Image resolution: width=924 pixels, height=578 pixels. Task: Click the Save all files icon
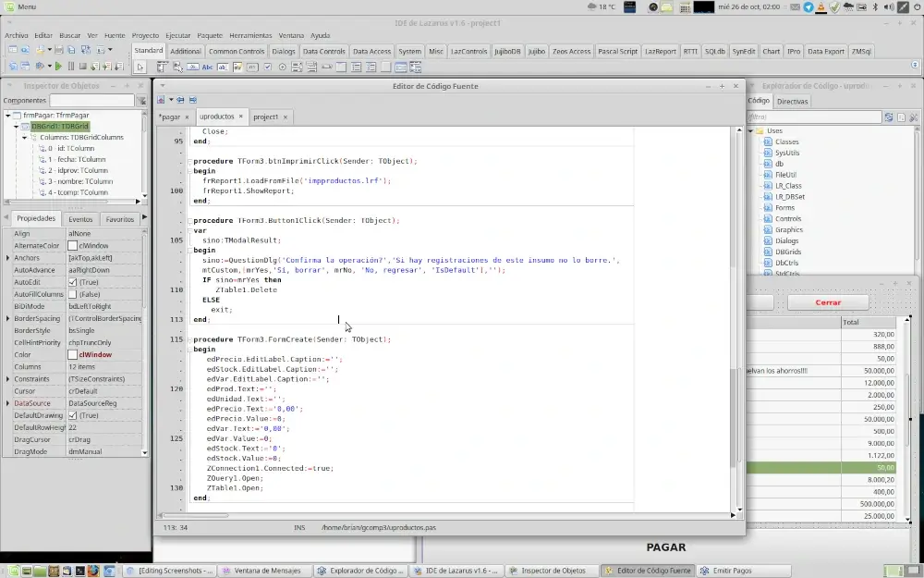coord(71,50)
